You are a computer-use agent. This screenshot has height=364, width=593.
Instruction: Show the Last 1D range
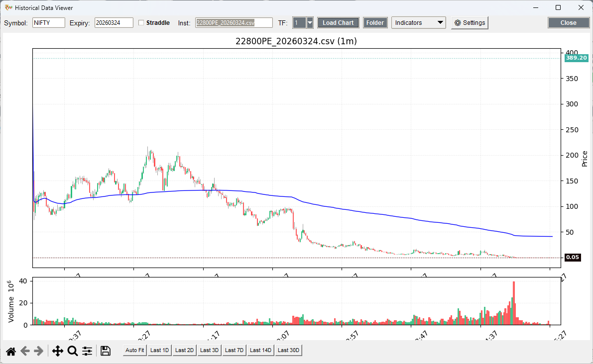(159, 351)
